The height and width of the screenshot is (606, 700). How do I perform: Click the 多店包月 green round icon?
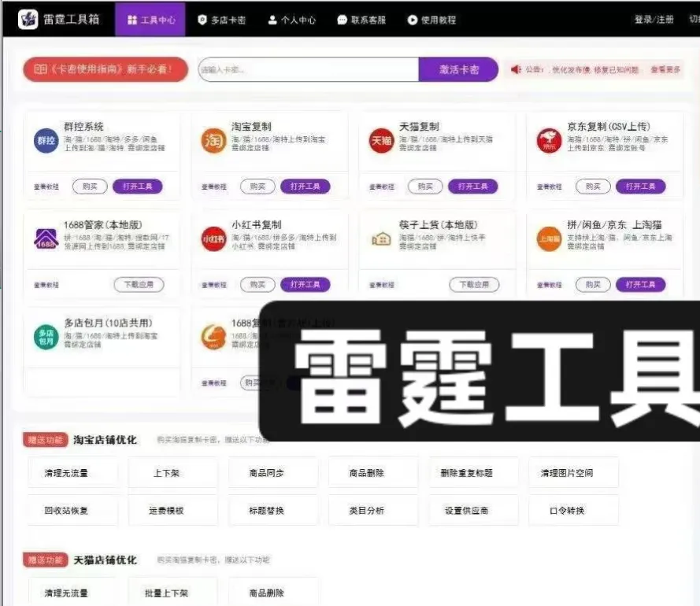pos(46,337)
